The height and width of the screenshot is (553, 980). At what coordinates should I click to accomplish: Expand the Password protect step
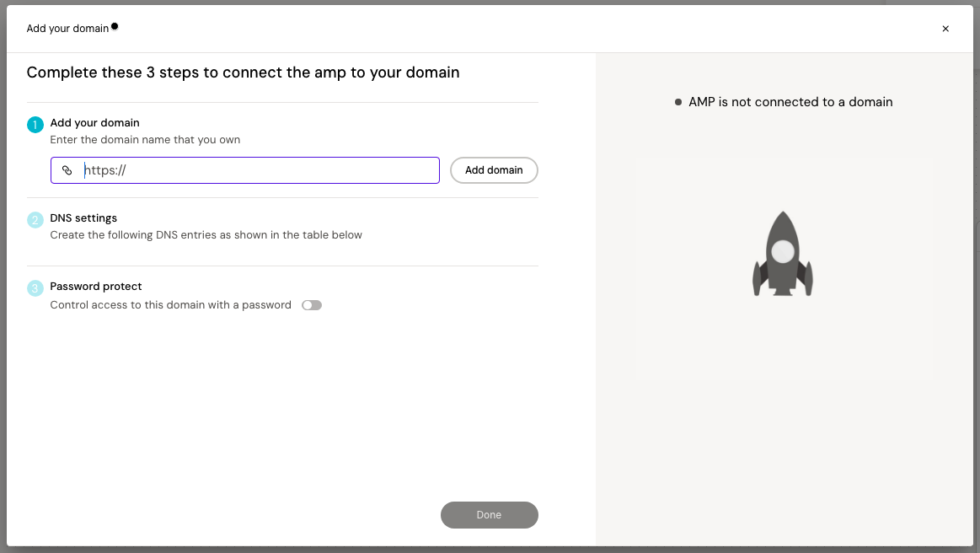(x=96, y=286)
